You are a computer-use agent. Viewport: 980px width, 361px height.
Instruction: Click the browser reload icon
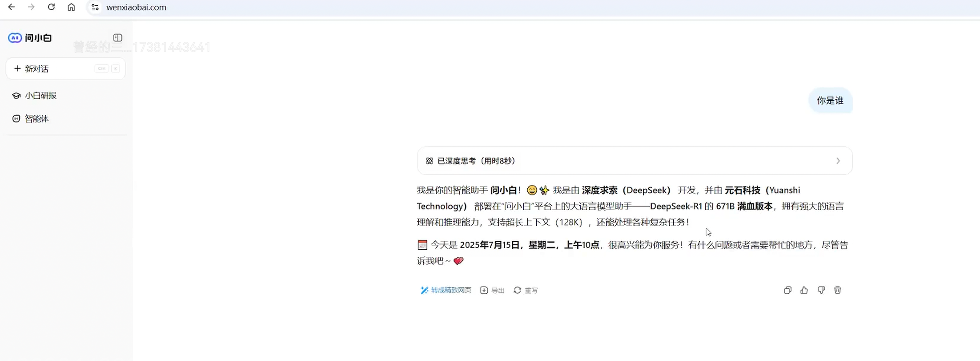(x=51, y=7)
